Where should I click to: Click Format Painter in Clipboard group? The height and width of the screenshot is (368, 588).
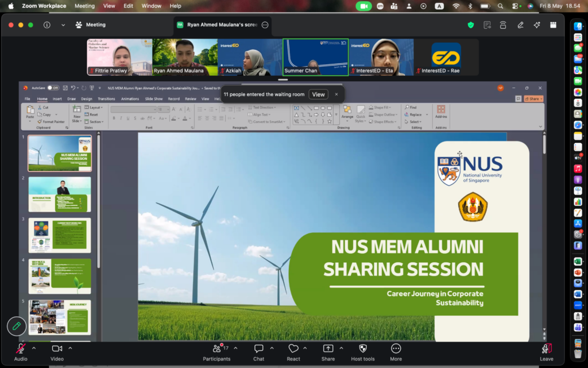pos(51,122)
